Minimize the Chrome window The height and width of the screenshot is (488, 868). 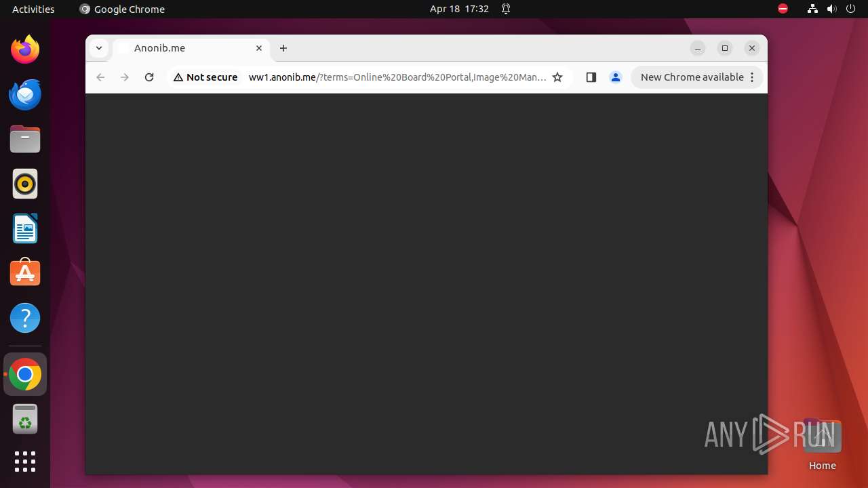click(698, 48)
